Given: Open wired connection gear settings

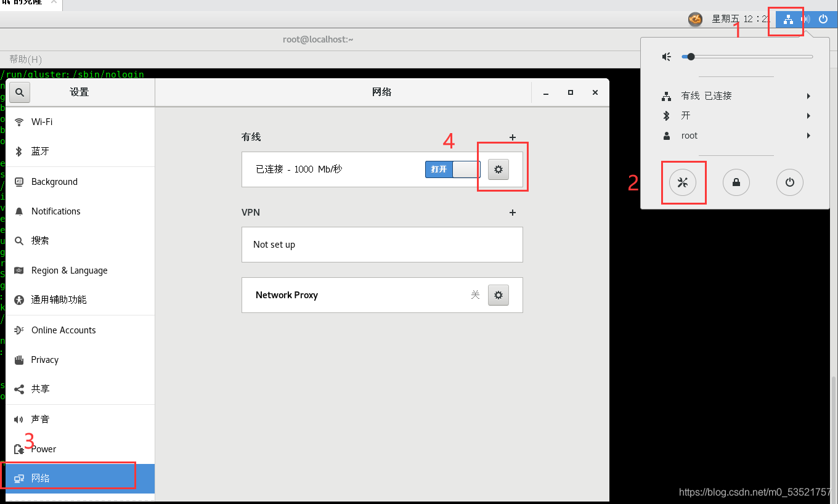Looking at the screenshot, I should coord(498,169).
